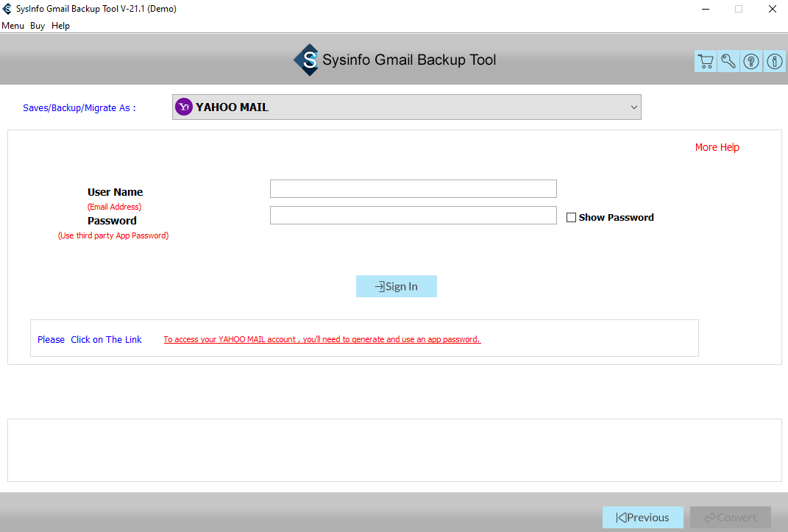Open the More Help link

coord(717,147)
